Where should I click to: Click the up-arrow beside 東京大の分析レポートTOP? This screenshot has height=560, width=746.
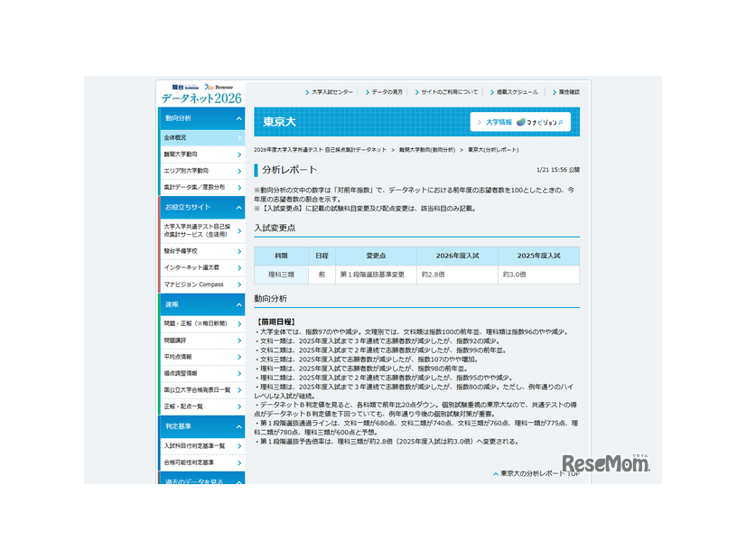[x=495, y=473]
